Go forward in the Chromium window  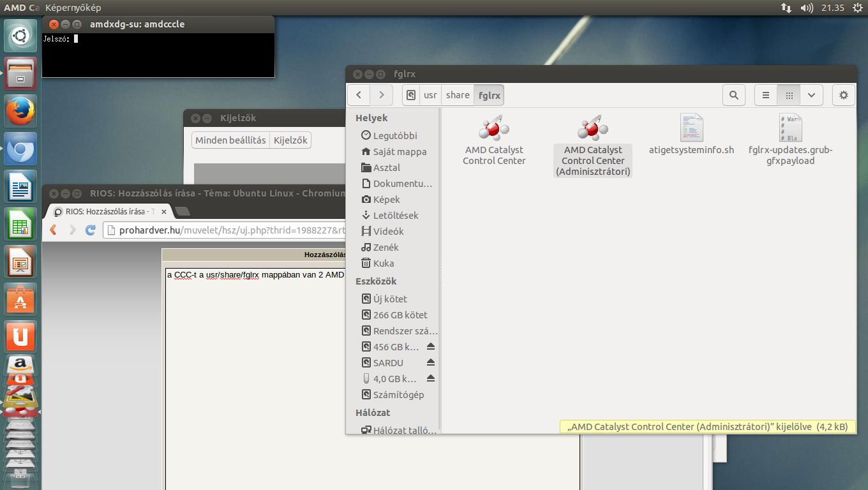72,230
